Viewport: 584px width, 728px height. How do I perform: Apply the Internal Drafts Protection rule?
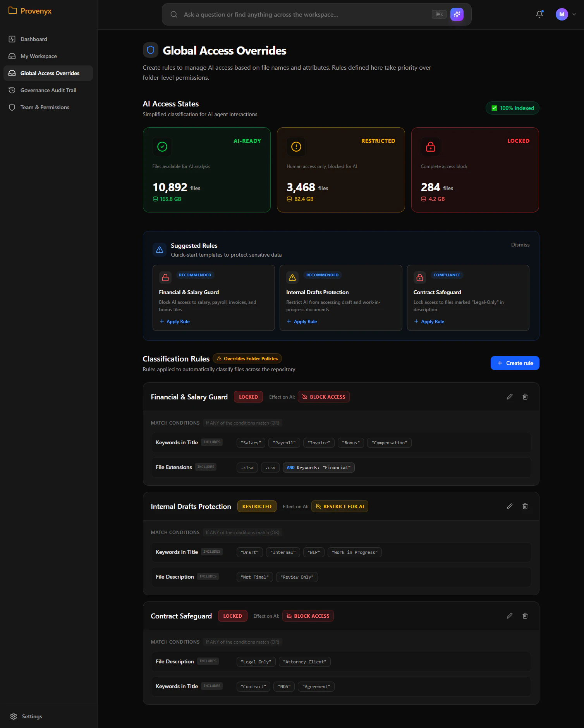point(302,322)
